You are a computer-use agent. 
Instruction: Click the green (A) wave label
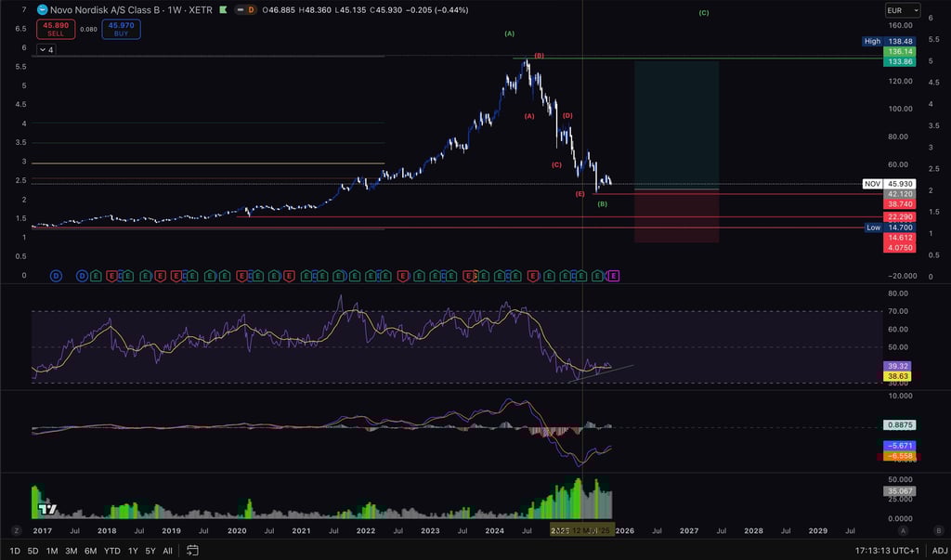pos(510,34)
